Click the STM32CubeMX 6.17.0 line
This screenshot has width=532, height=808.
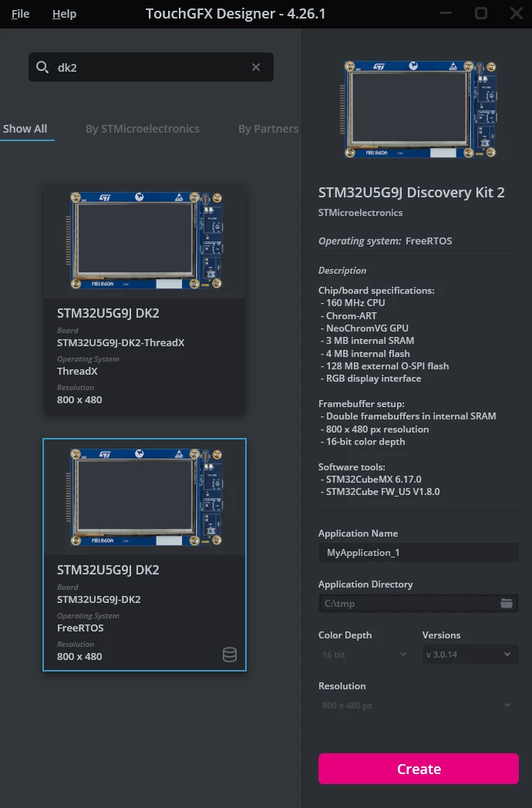click(374, 480)
